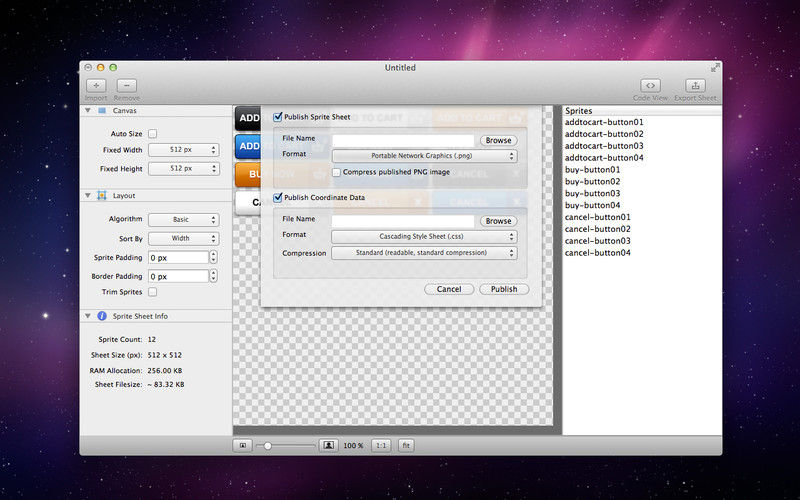Click the coordinate data File Name field
800x500 pixels.
pos(403,221)
